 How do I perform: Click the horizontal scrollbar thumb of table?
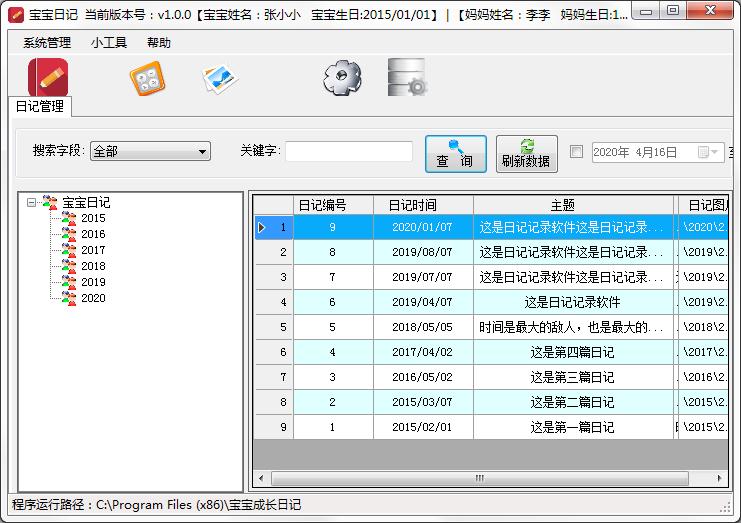click(480, 478)
